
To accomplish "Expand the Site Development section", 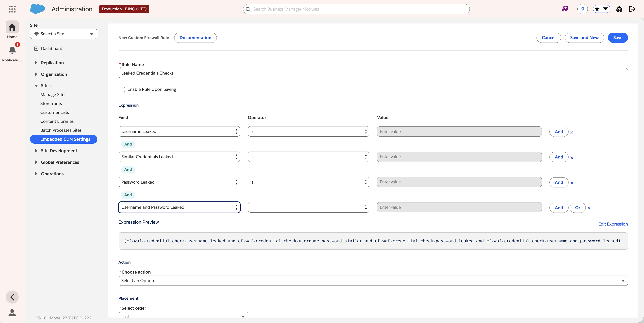I will (x=36, y=151).
